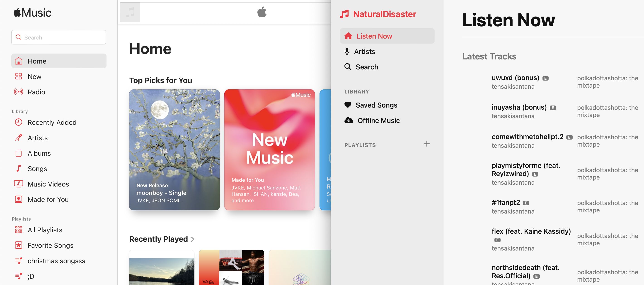Click the Home icon in Apple Music sidebar
Image resolution: width=644 pixels, height=285 pixels.
(19, 61)
